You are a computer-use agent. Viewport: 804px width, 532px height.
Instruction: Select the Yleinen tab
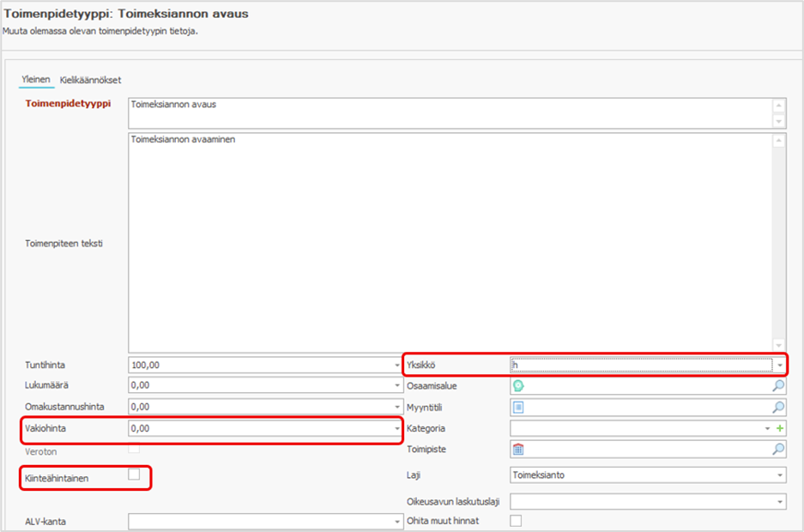[x=35, y=80]
